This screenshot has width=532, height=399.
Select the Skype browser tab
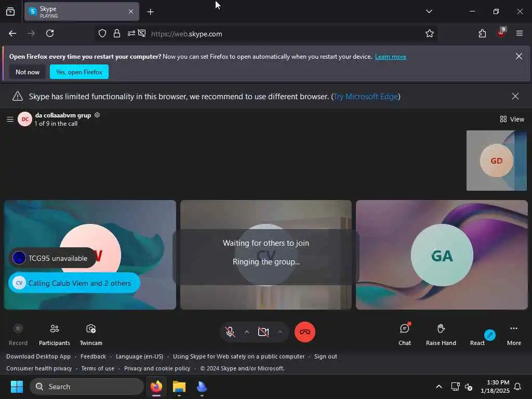click(82, 11)
